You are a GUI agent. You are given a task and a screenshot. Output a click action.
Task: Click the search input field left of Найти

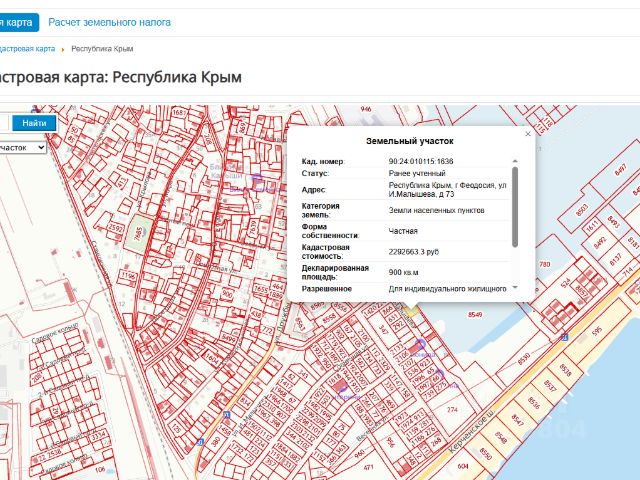(4, 123)
